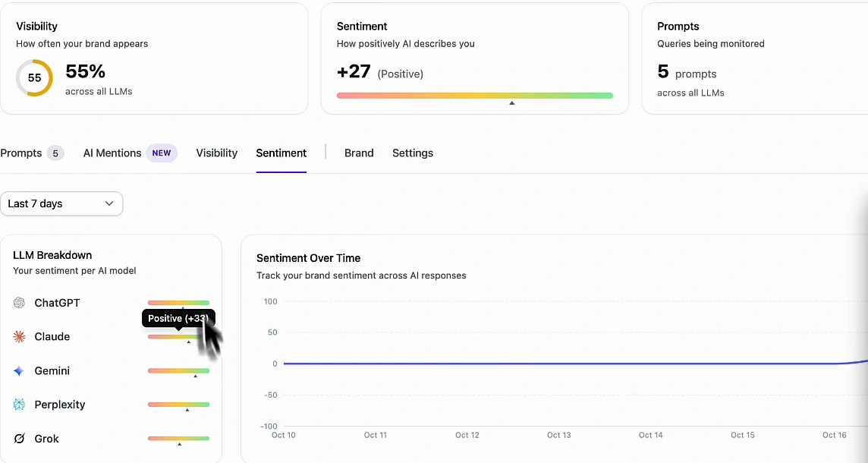The width and height of the screenshot is (868, 463).
Task: Click the chevron in date range dropdown
Action: pos(109,204)
